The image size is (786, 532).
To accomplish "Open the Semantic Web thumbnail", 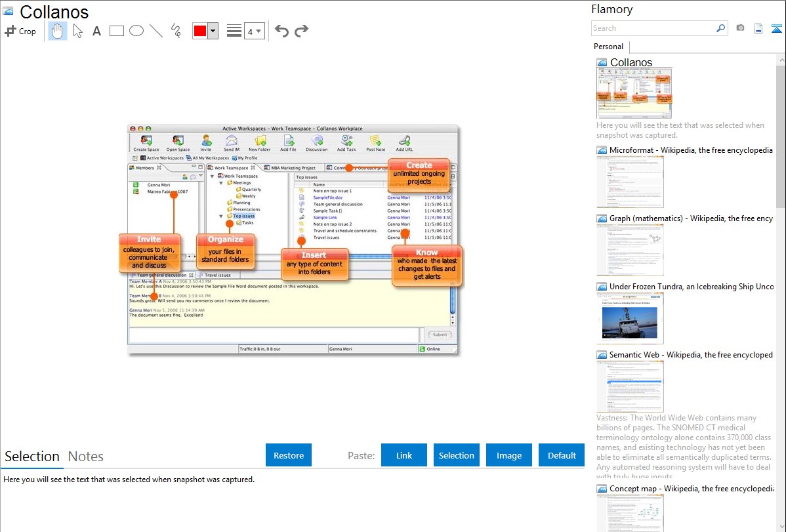I will [630, 386].
